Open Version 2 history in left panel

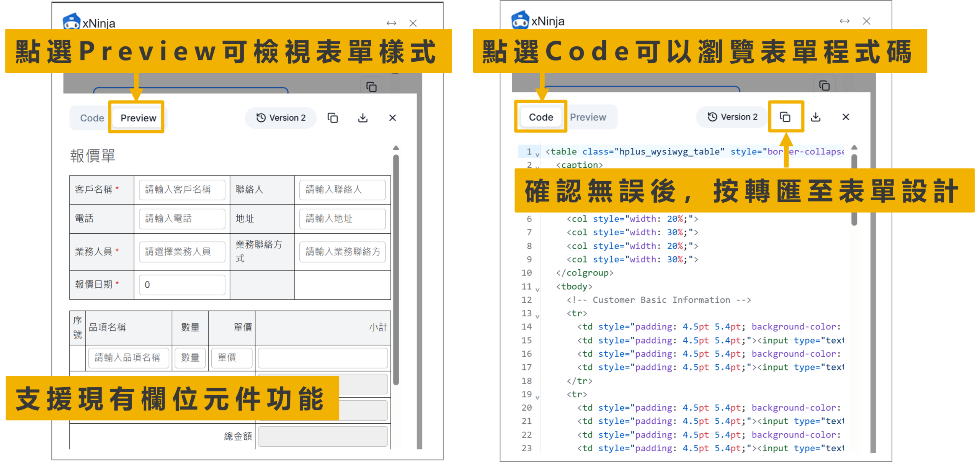(281, 118)
